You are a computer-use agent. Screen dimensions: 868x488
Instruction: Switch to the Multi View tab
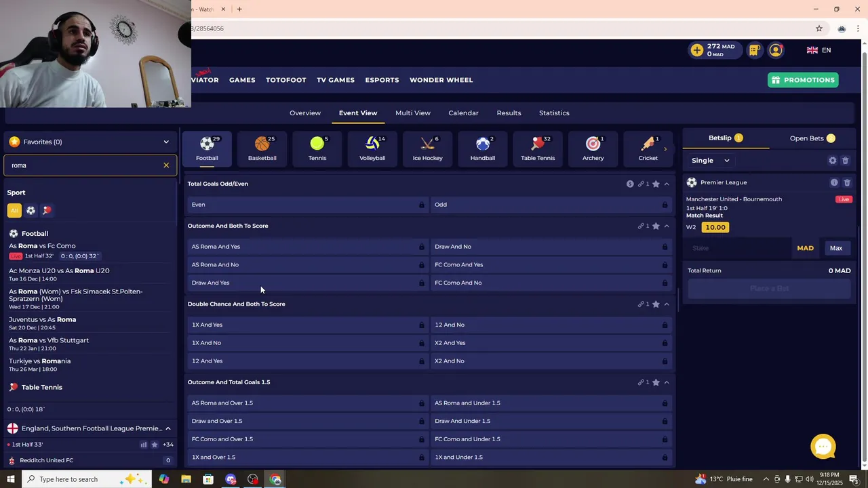pyautogui.click(x=413, y=113)
